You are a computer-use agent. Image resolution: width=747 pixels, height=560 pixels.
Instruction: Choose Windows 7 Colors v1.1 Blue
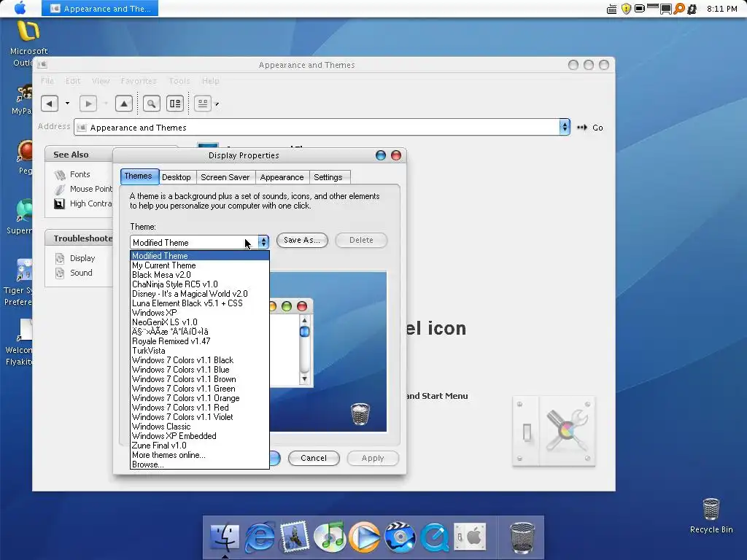pyautogui.click(x=200, y=370)
